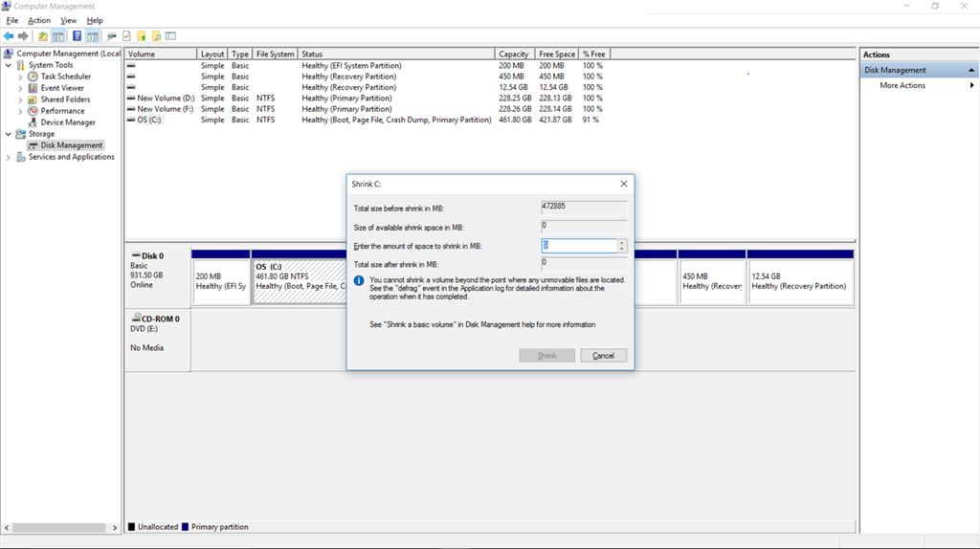The height and width of the screenshot is (549, 980).
Task: Click the Disk Management tree icon
Action: click(33, 145)
